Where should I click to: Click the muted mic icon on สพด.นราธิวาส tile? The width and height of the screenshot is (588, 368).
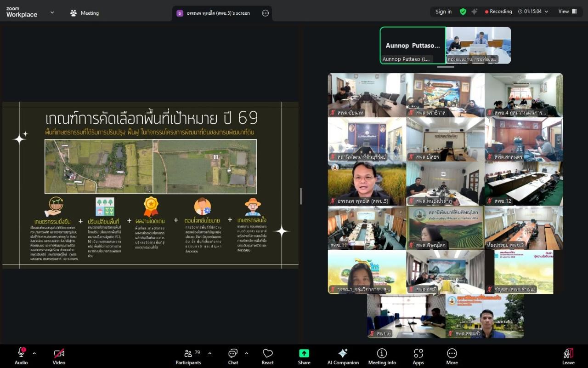click(x=411, y=113)
